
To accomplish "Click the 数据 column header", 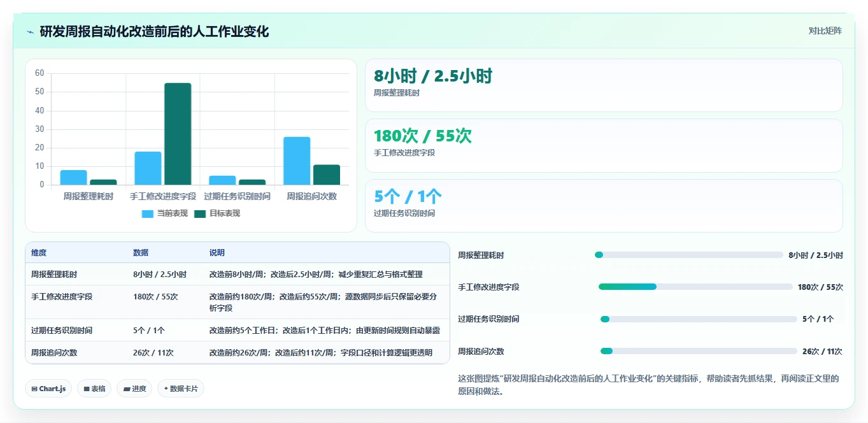I will (x=141, y=253).
